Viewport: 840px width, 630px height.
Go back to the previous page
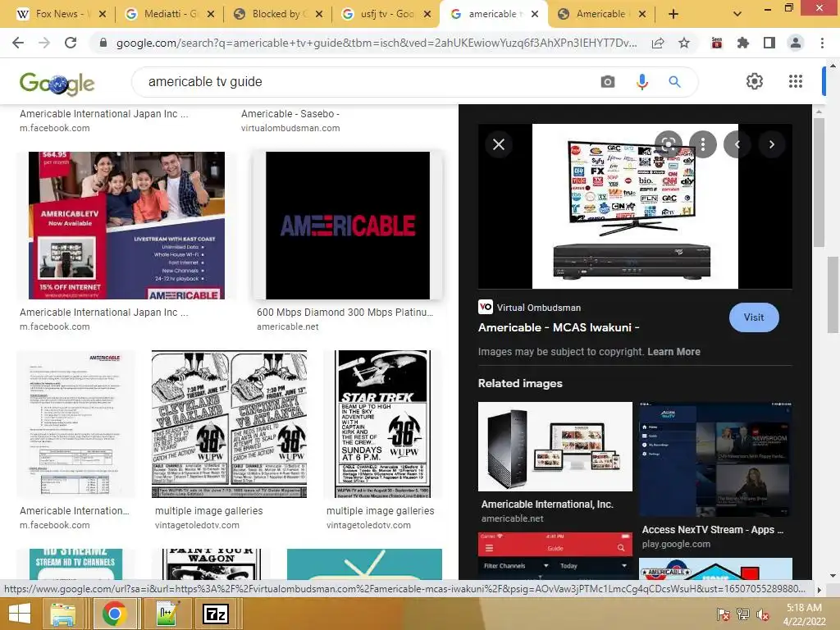pyautogui.click(x=18, y=43)
